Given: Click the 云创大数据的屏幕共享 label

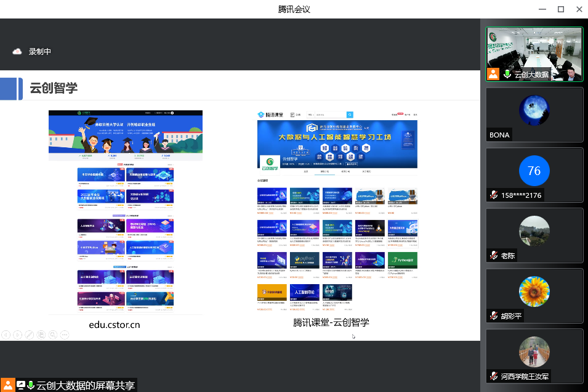Looking at the screenshot, I should pos(85,385).
